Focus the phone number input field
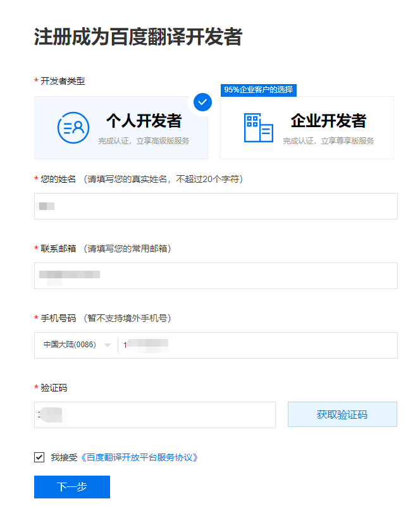 point(257,345)
